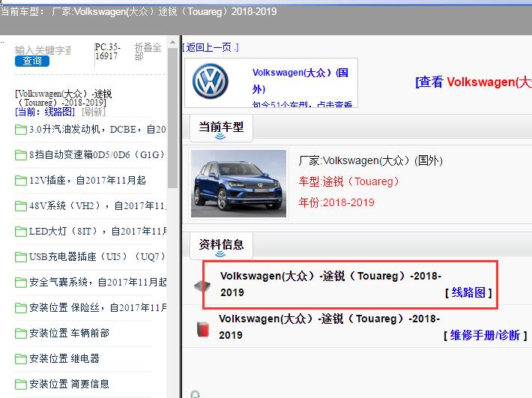Click the folder icon beside 安装位置 保险丝

(x=21, y=308)
